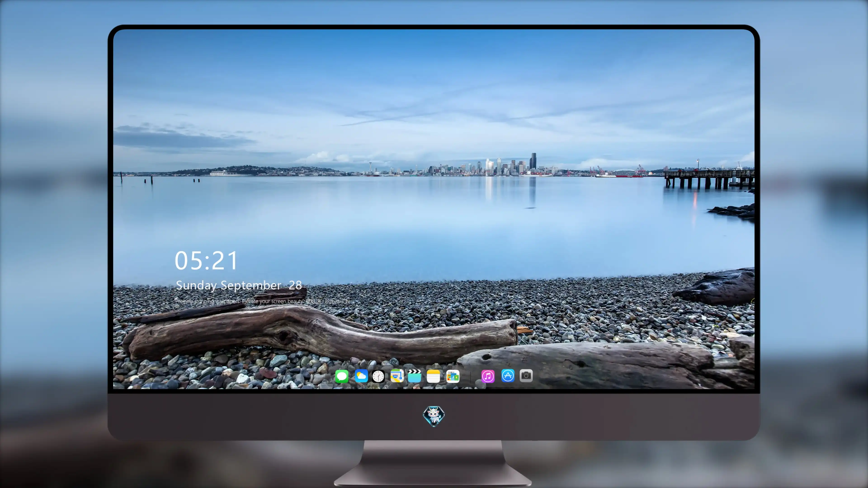Click the 'Preview stunning wallpapers' caption text
Viewport: 868px width, 488px height.
click(x=262, y=301)
